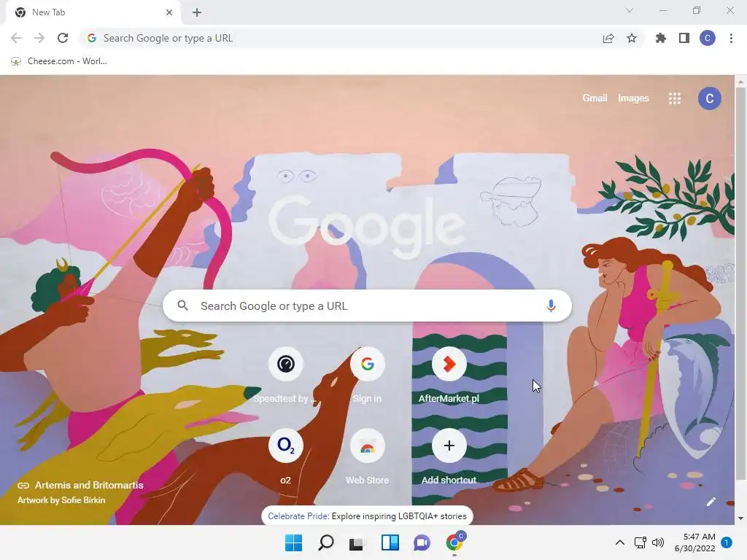Toggle the browser side panel
The image size is (747, 560).
684,38
